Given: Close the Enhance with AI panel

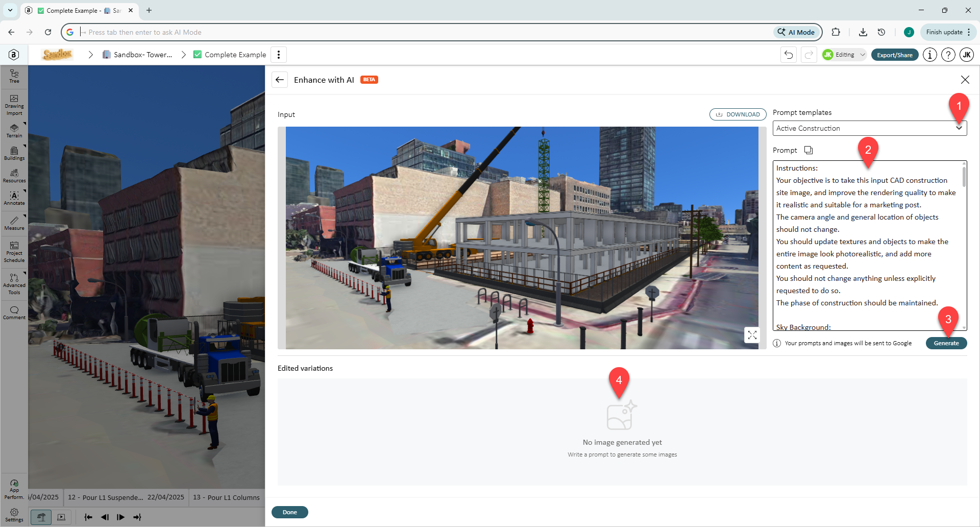Looking at the screenshot, I should click(x=965, y=80).
